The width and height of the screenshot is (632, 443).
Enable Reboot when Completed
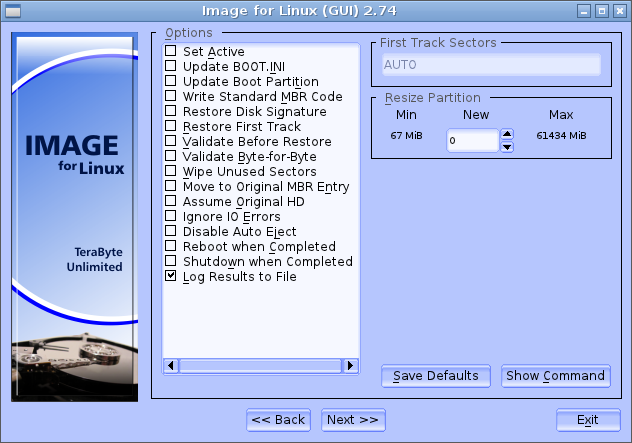170,246
